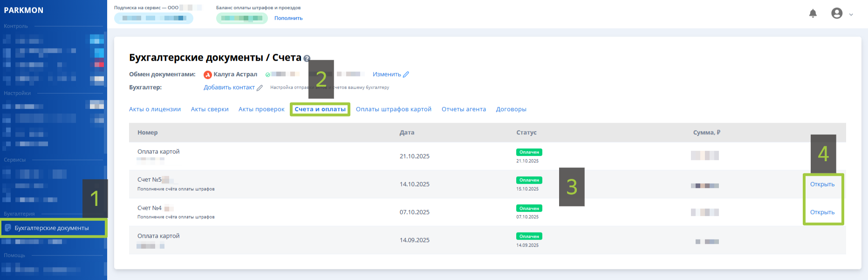Image resolution: width=868 pixels, height=280 pixels.
Task: Click the user profile avatar icon
Action: pos(837,14)
